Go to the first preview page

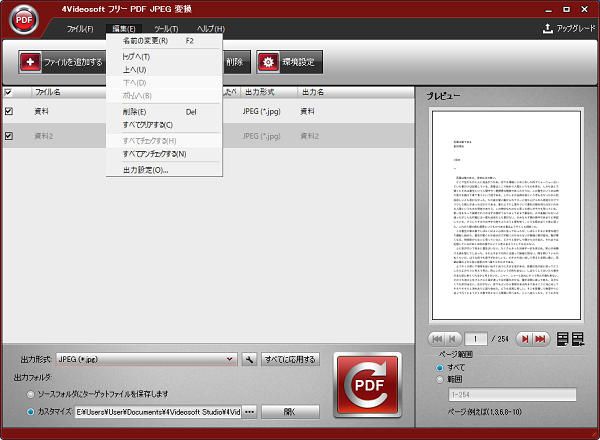point(439,339)
